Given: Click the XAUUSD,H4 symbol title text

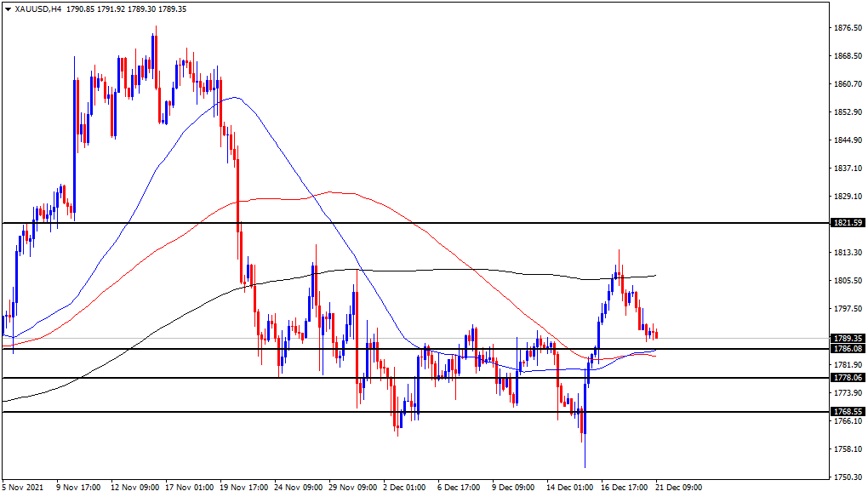Looking at the screenshot, I should (38, 9).
